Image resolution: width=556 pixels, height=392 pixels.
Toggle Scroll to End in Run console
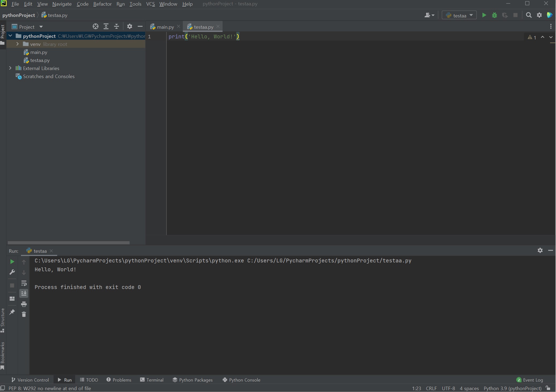[x=24, y=293]
